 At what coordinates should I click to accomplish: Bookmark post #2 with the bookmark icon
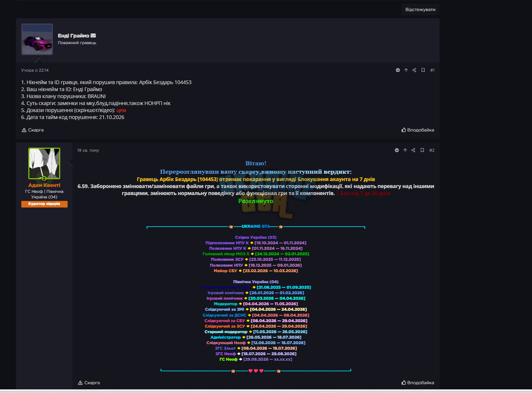(x=422, y=150)
